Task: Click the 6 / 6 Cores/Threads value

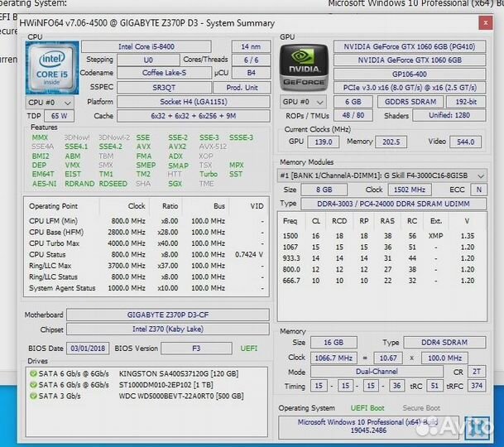Action: (251, 60)
